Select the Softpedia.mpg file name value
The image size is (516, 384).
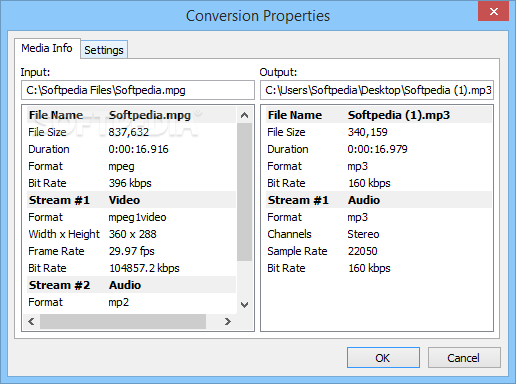click(x=150, y=115)
